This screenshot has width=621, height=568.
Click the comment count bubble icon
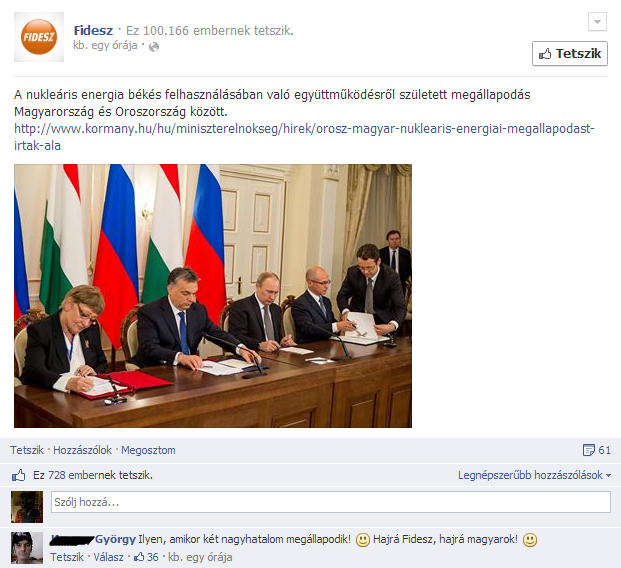(x=589, y=450)
